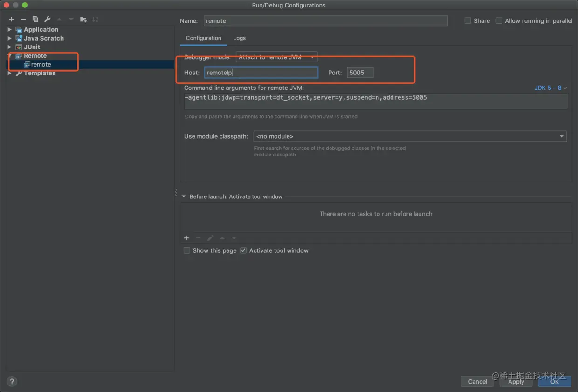Move configuration up in the list toolbar
This screenshot has height=392, width=578.
59,19
